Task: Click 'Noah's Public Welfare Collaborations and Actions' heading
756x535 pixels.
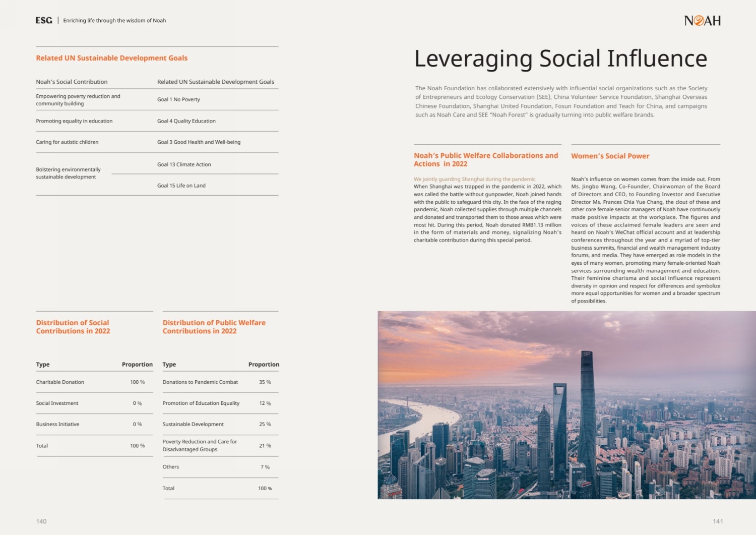Action: [486, 159]
